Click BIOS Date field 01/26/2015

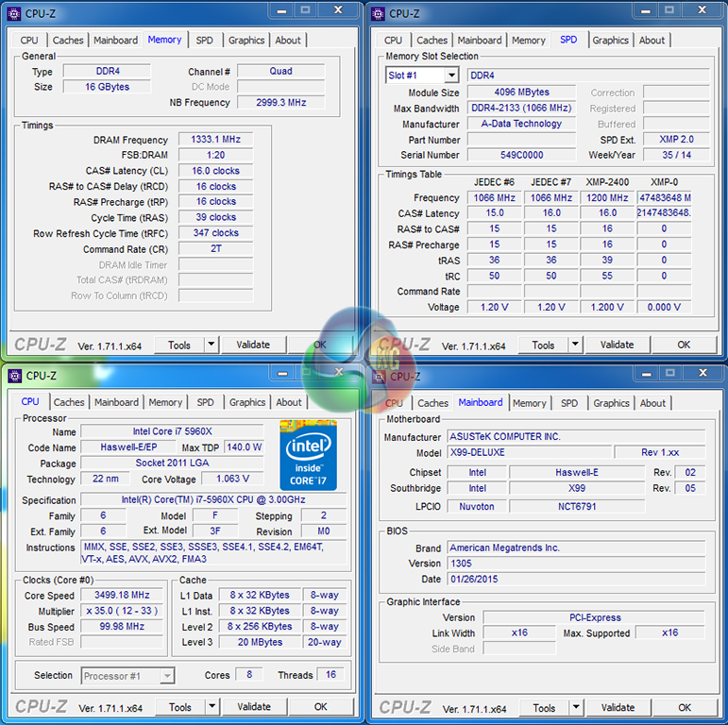[x=576, y=579]
